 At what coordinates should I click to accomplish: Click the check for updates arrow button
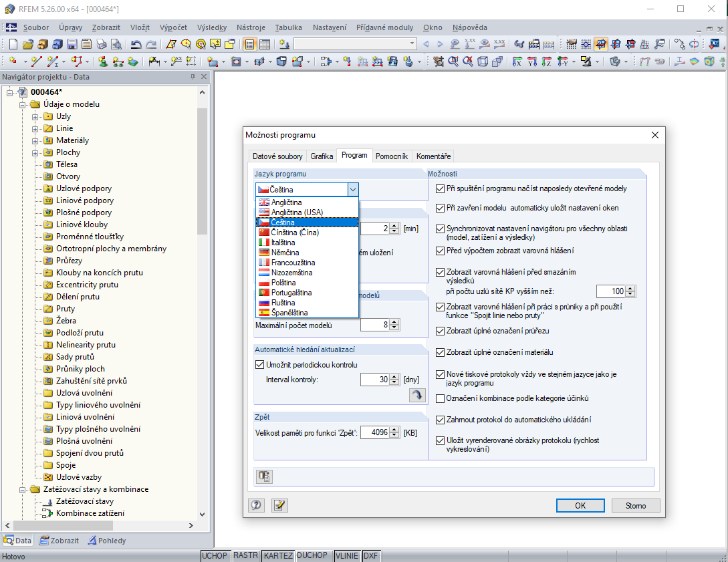coord(417,395)
